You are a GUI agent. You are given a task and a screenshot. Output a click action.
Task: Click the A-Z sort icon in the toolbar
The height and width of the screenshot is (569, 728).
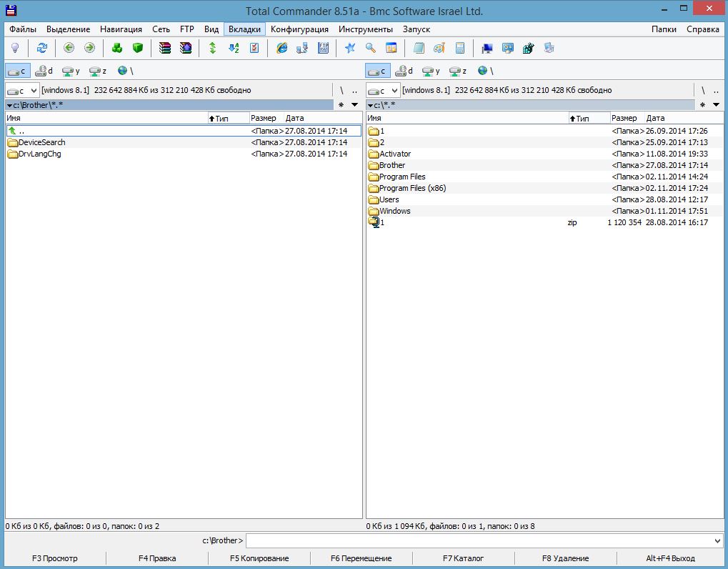[x=234, y=48]
